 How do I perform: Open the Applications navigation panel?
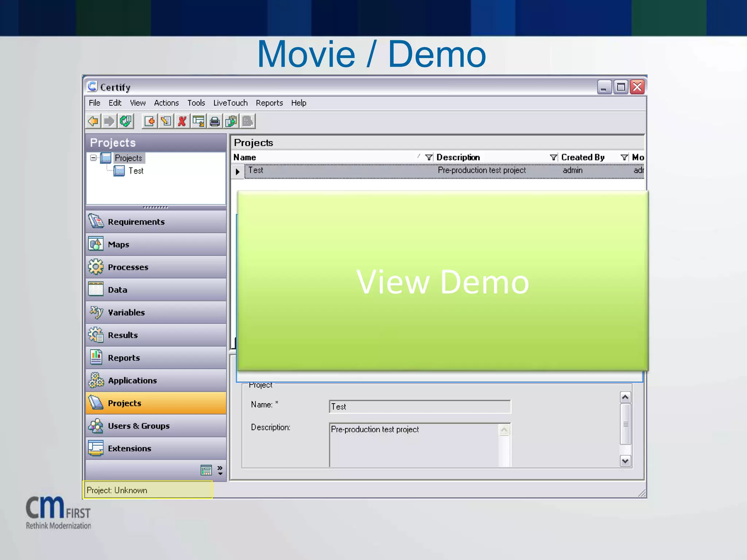pyautogui.click(x=156, y=380)
